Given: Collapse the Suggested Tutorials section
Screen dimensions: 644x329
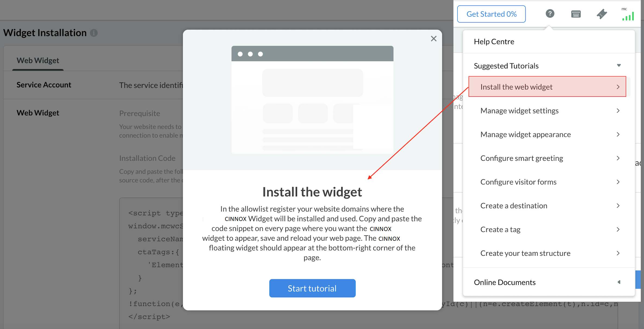Looking at the screenshot, I should pyautogui.click(x=619, y=65).
